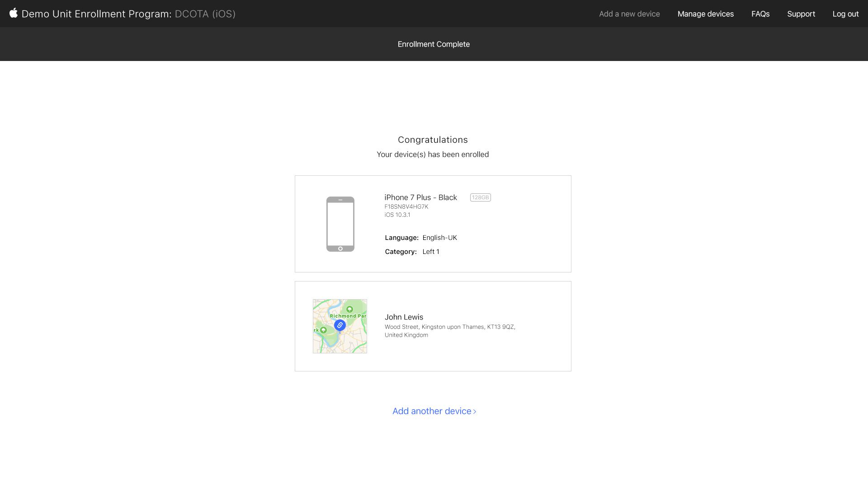Log out of the program

845,14
